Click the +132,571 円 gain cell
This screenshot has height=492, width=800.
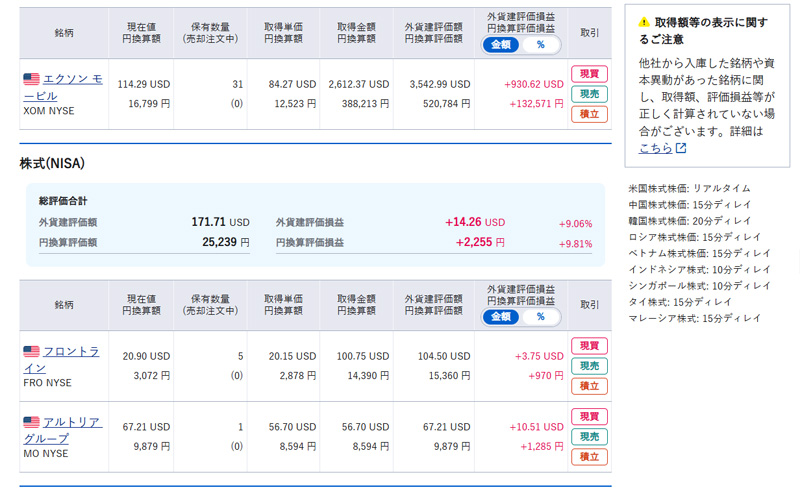536,104
